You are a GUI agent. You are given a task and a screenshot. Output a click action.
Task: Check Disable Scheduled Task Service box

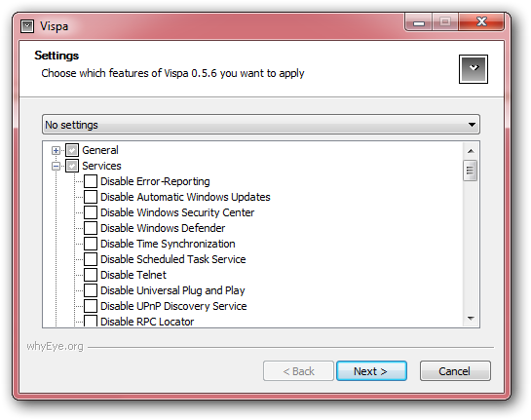coord(91,259)
